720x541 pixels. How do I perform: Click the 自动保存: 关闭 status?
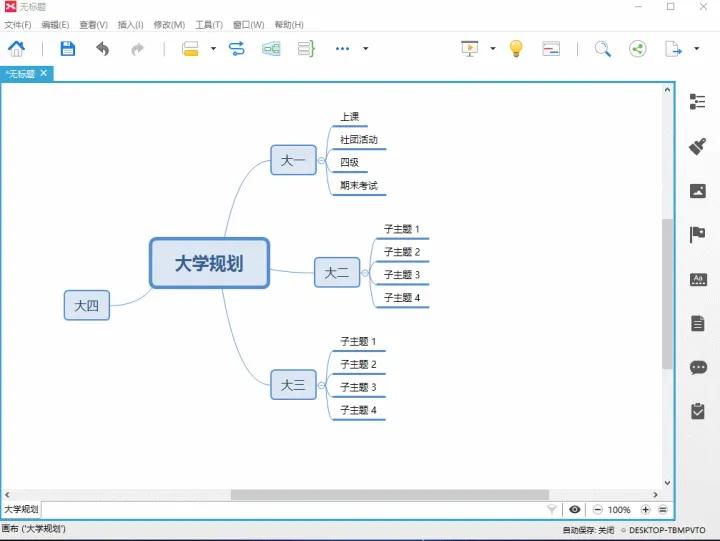(588, 530)
